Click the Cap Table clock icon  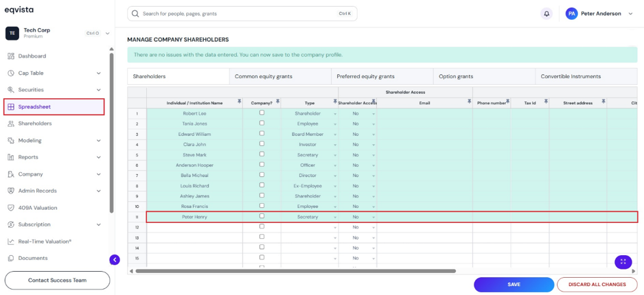[x=11, y=73]
